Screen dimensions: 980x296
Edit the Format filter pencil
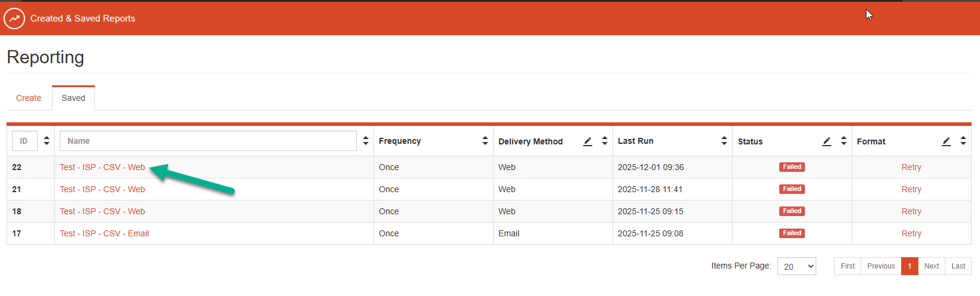[x=947, y=141]
